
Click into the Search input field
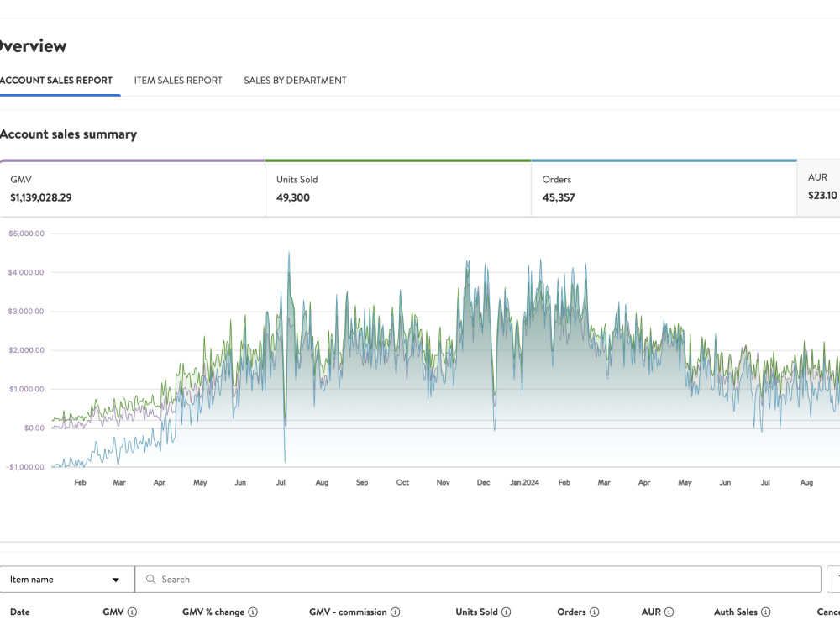(x=478, y=580)
